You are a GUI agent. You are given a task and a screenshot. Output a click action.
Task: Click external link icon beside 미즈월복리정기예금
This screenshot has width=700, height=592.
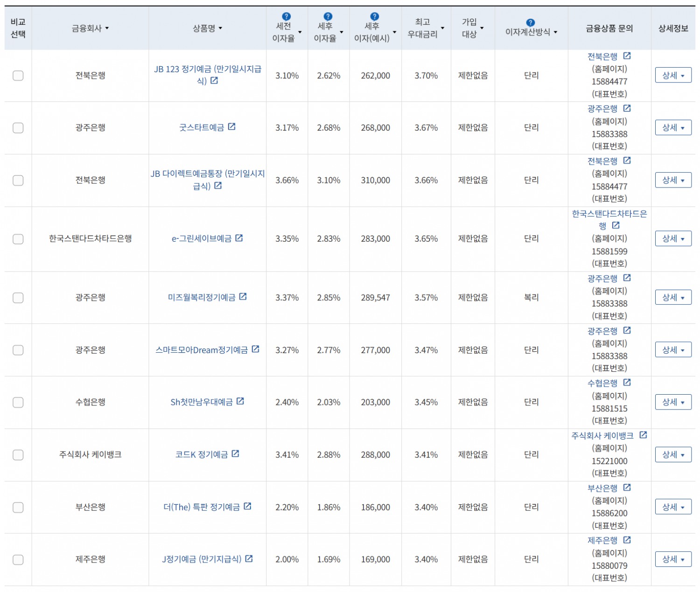pos(243,297)
